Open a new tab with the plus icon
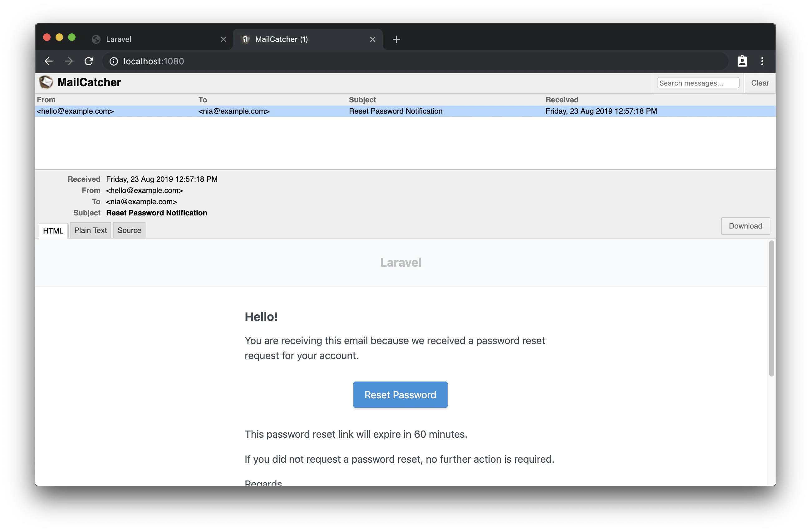The height and width of the screenshot is (532, 811). click(x=396, y=40)
